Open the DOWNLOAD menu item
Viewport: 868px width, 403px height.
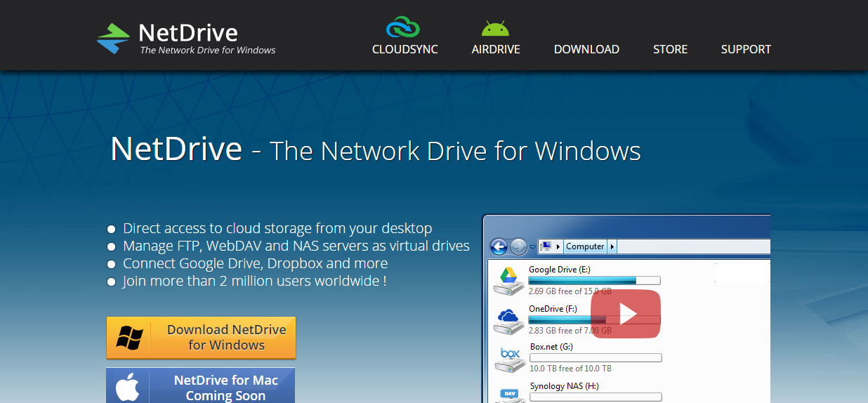tap(586, 49)
